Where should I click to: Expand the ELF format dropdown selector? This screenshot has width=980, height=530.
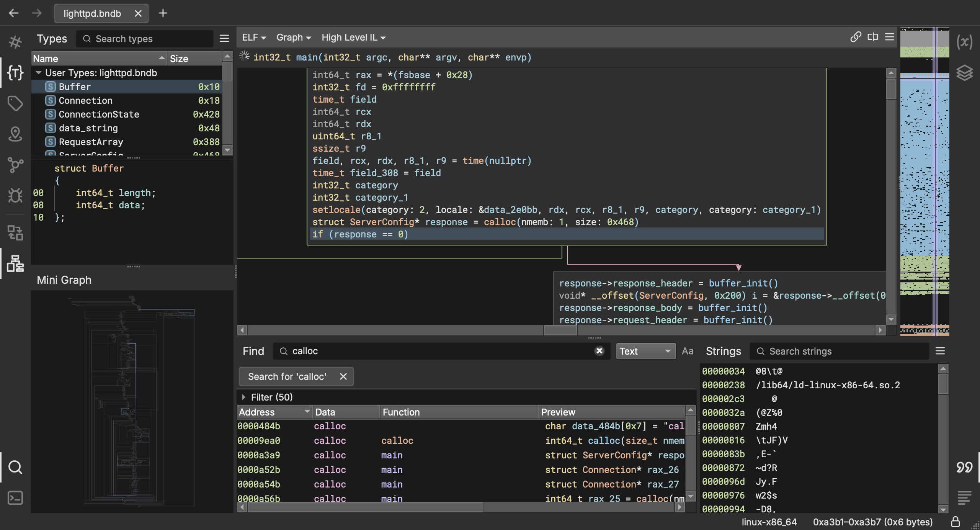[x=253, y=37]
